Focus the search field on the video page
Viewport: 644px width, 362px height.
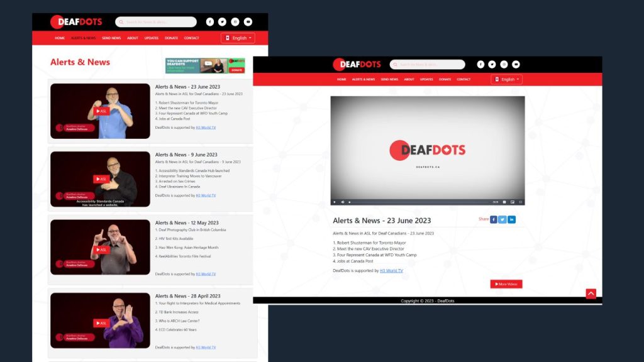click(427, 65)
